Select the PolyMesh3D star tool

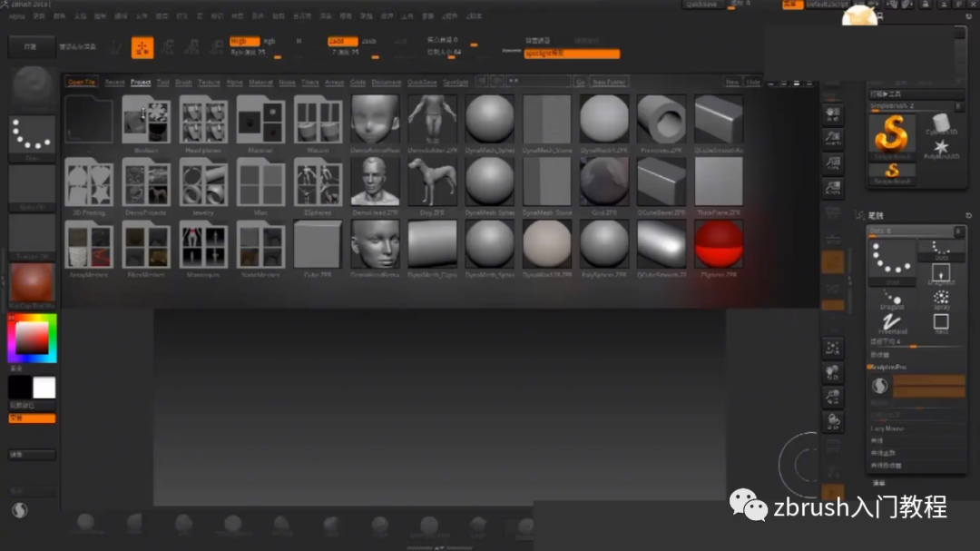941,149
